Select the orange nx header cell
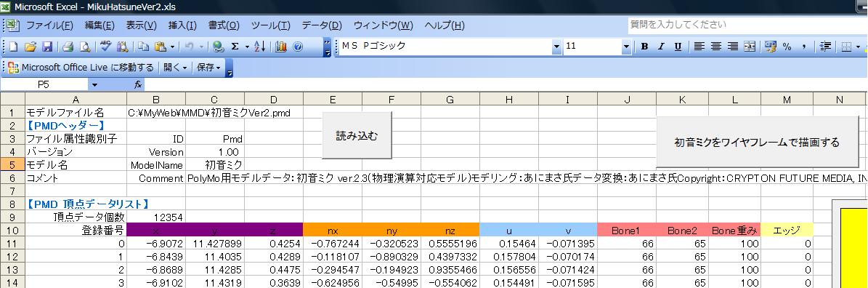 click(333, 231)
